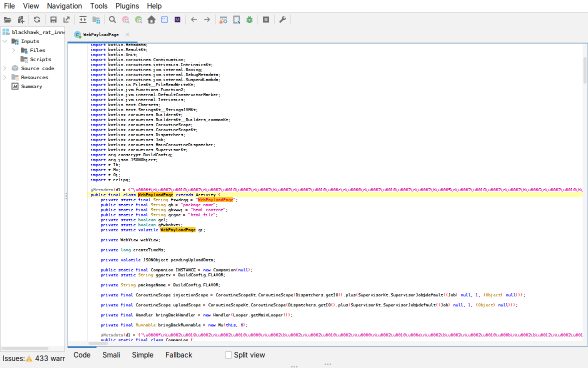The image size is (588, 368).
Task: Toggle the flatten packages icon
Action: pos(96,20)
